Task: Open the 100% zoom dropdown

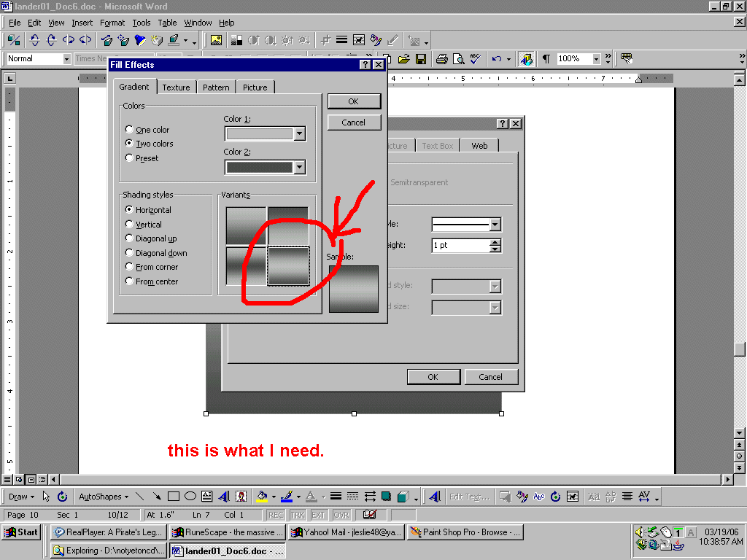Action: (x=597, y=59)
